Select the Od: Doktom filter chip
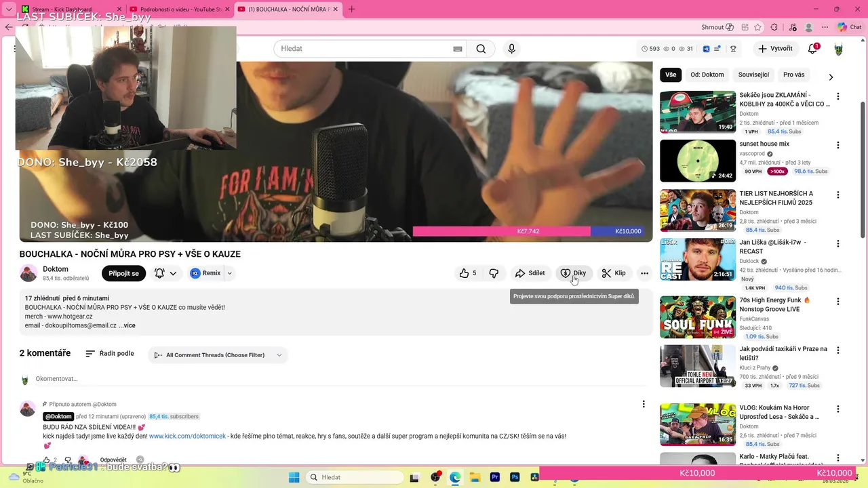The width and height of the screenshot is (868, 488). tap(707, 75)
